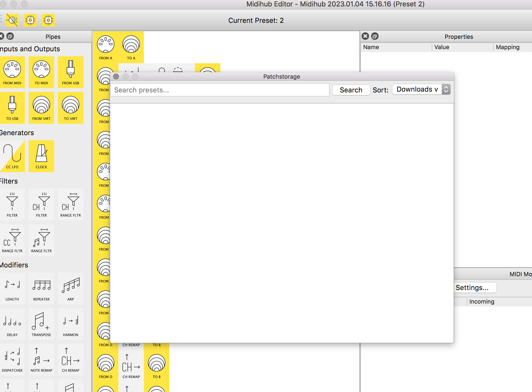Click the Mapping column header in Properties
This screenshot has width=532, height=392.
pos(513,47)
